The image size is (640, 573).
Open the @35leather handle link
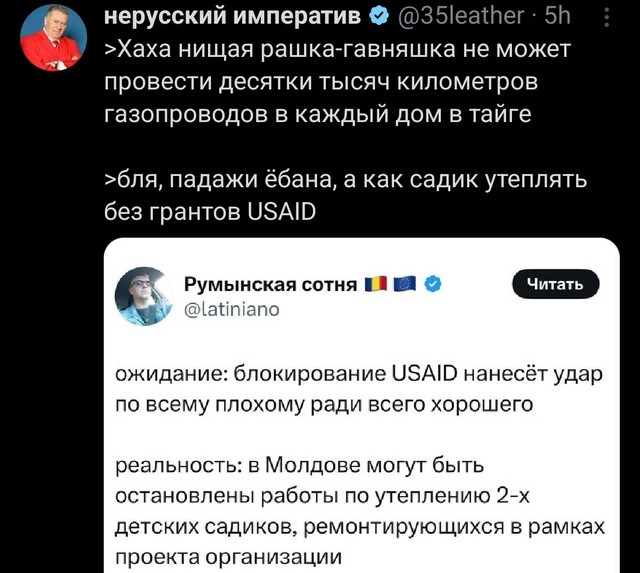pos(462,16)
